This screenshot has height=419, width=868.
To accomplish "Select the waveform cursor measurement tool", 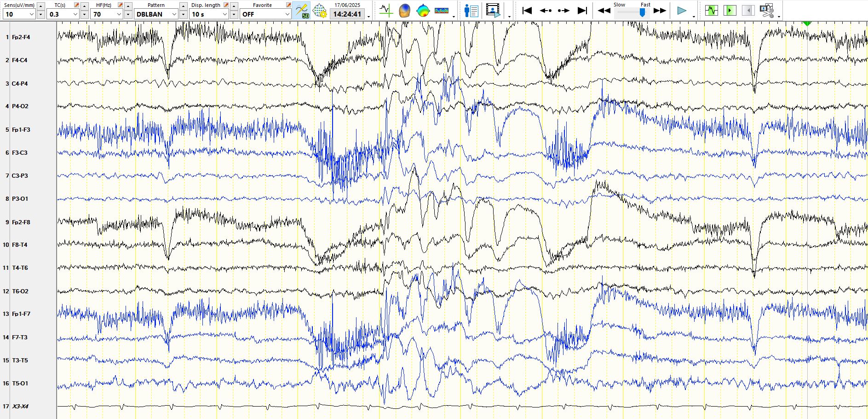I will [386, 10].
